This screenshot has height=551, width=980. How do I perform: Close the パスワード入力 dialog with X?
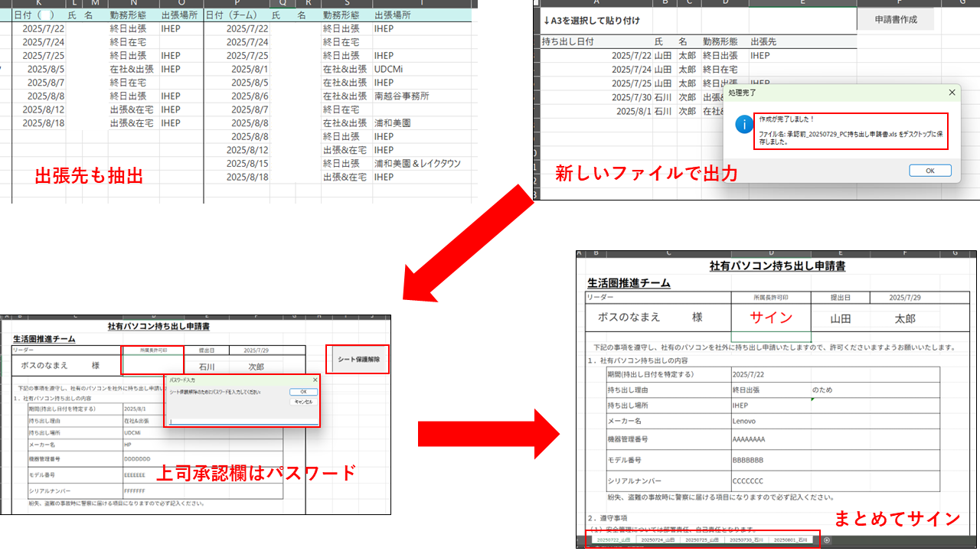315,380
